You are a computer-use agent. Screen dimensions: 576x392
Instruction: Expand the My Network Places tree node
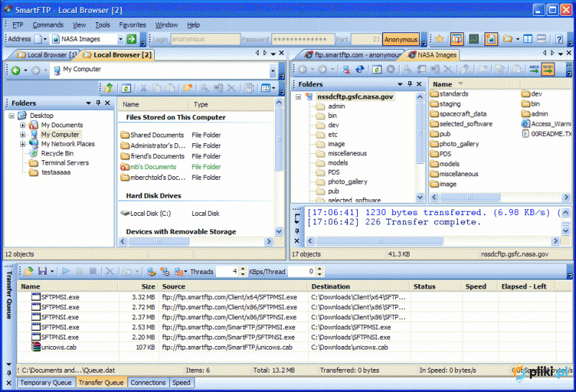click(x=22, y=144)
